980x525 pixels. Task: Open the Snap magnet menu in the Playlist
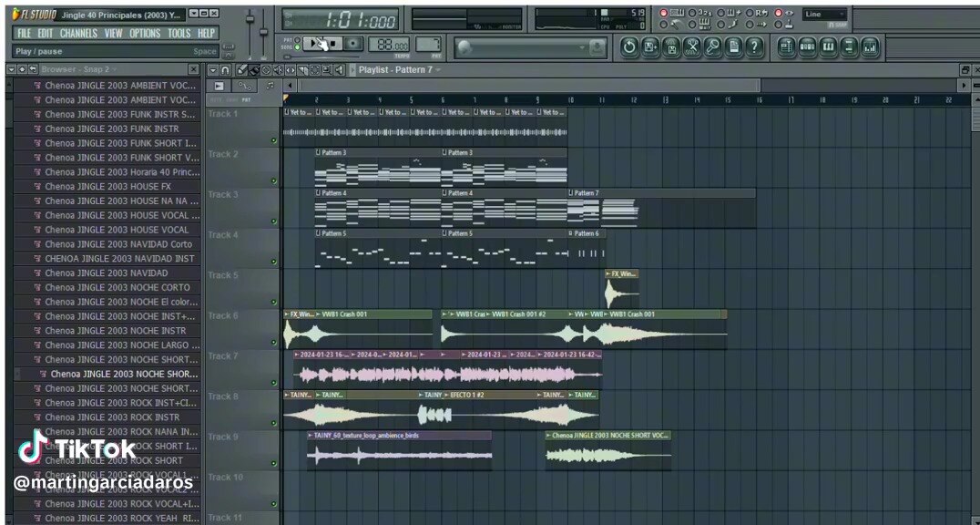click(225, 70)
